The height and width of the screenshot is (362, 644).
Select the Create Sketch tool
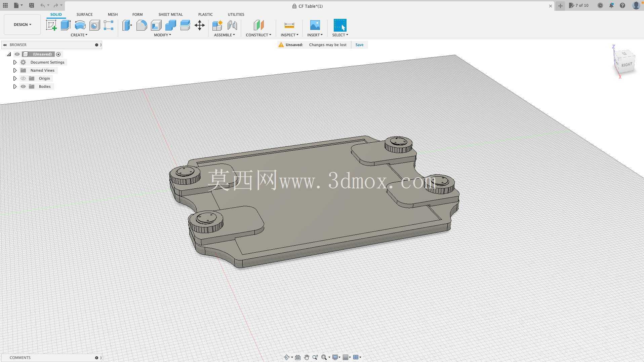coord(51,25)
